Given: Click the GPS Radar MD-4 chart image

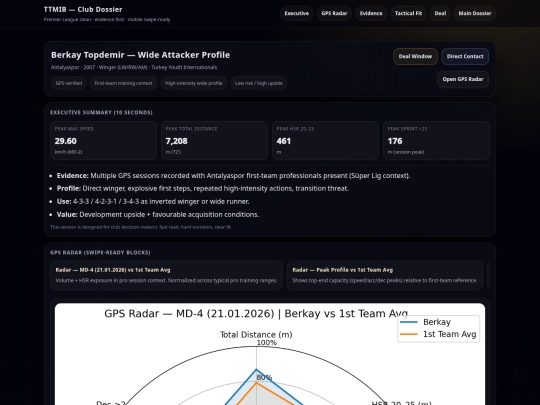Looking at the screenshot, I should [270, 354].
